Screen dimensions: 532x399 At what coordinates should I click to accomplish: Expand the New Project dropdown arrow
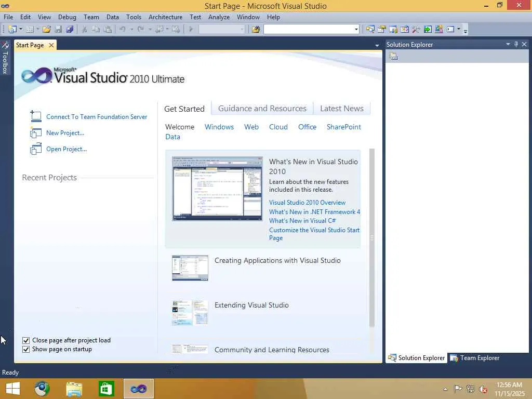coord(21,29)
